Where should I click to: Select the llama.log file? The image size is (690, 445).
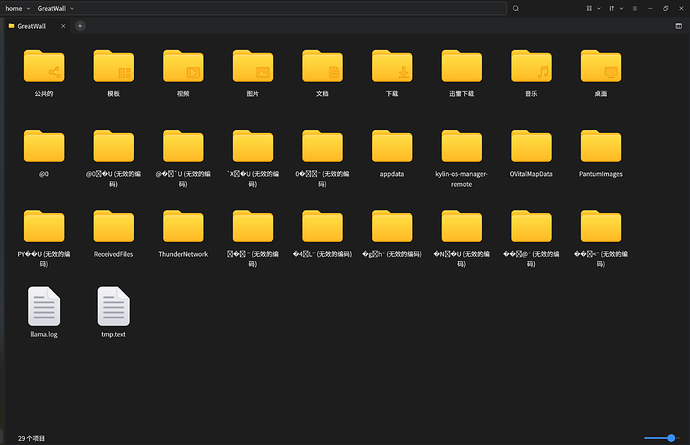44,306
